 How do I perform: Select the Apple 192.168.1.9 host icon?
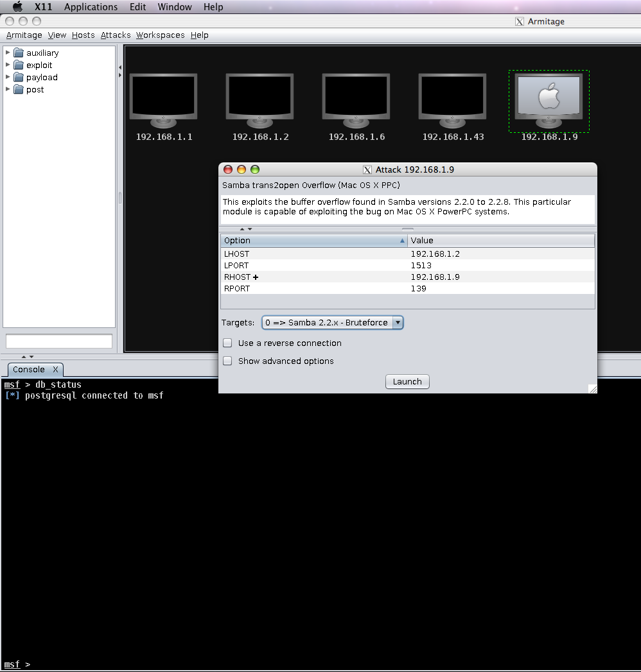[x=549, y=101]
